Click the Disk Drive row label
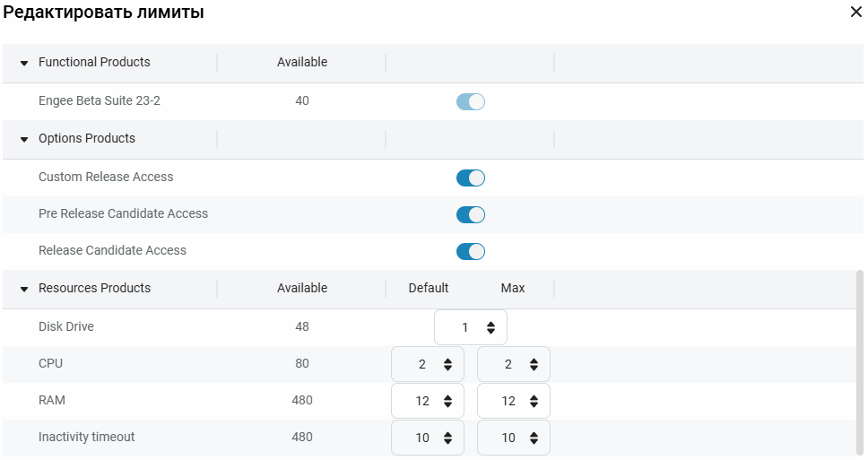The height and width of the screenshot is (460, 868). click(65, 326)
